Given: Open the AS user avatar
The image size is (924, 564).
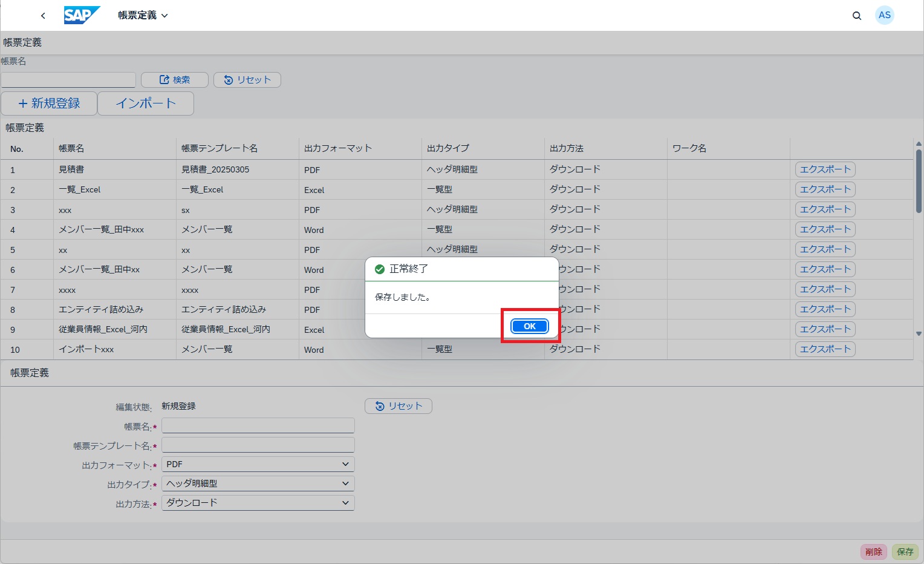Looking at the screenshot, I should pos(884,15).
